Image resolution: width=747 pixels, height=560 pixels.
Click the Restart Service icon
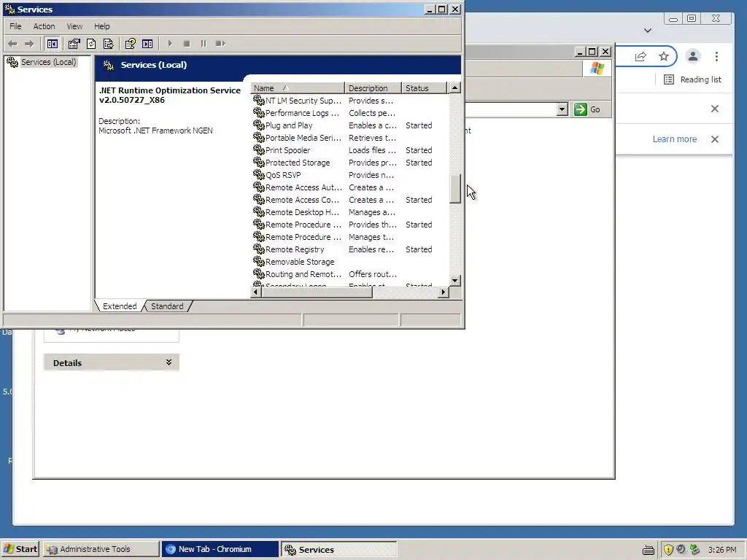click(x=220, y=44)
